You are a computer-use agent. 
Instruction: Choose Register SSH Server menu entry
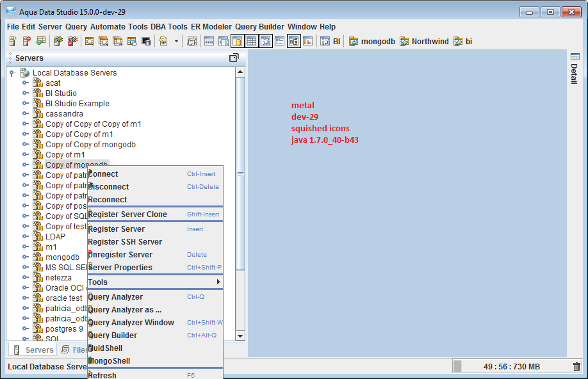tap(155, 242)
